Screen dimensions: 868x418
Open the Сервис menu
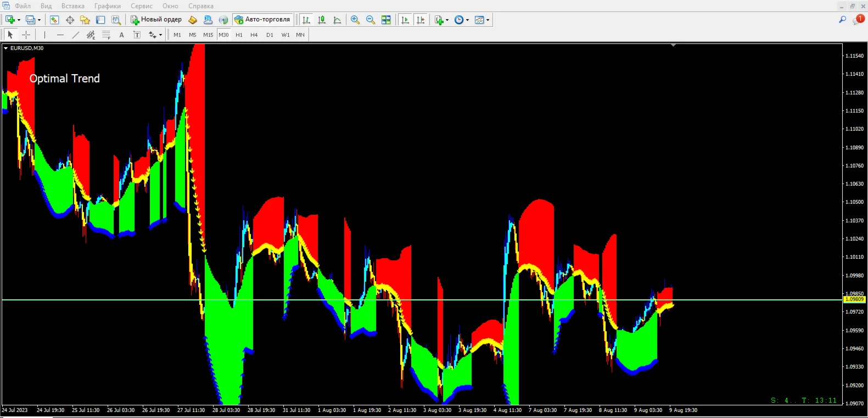click(142, 6)
